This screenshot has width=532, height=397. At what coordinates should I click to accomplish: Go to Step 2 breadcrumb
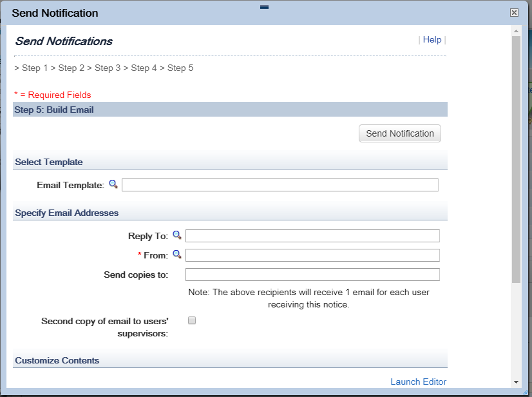[x=71, y=68]
